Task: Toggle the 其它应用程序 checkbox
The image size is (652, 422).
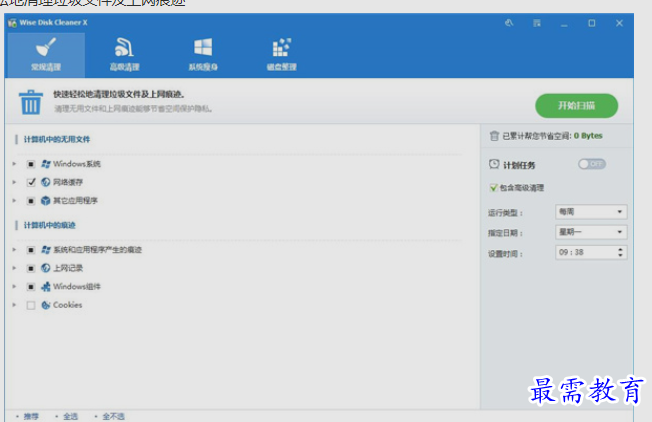Action: tap(31, 201)
